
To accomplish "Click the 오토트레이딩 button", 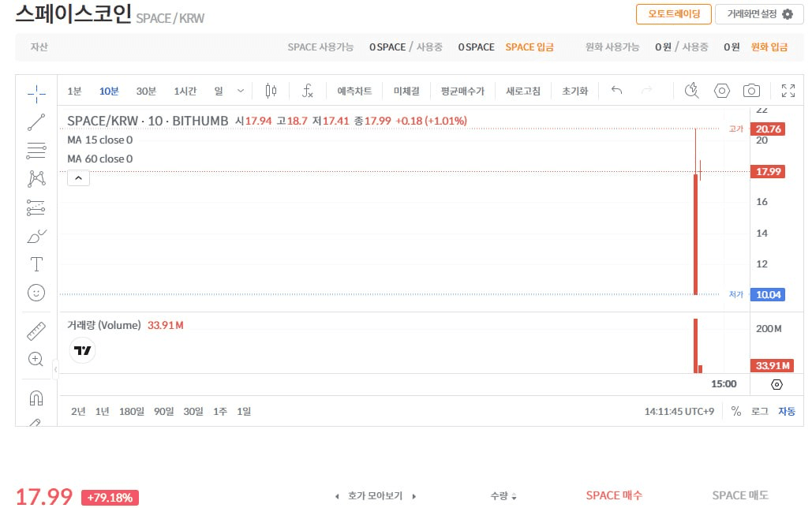I will (x=674, y=14).
